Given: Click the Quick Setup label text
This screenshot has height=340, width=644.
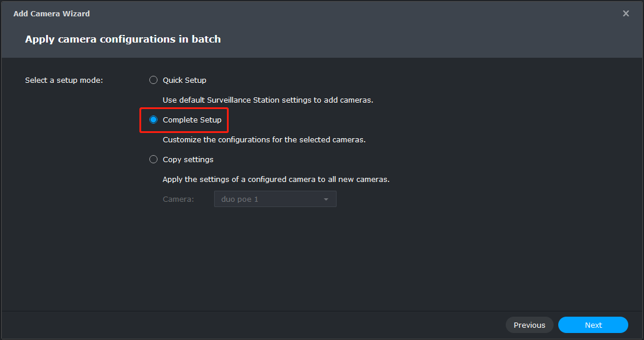Looking at the screenshot, I should click(184, 80).
